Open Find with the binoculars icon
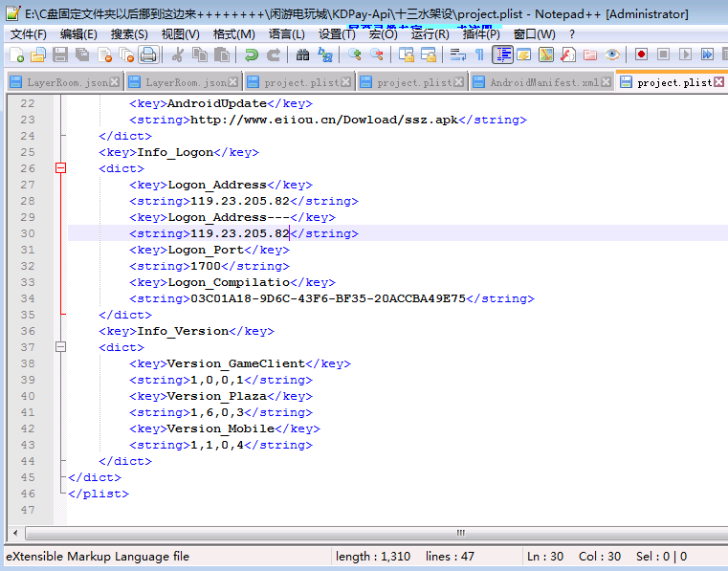Viewport: 728px width, 571px height. 302,55
